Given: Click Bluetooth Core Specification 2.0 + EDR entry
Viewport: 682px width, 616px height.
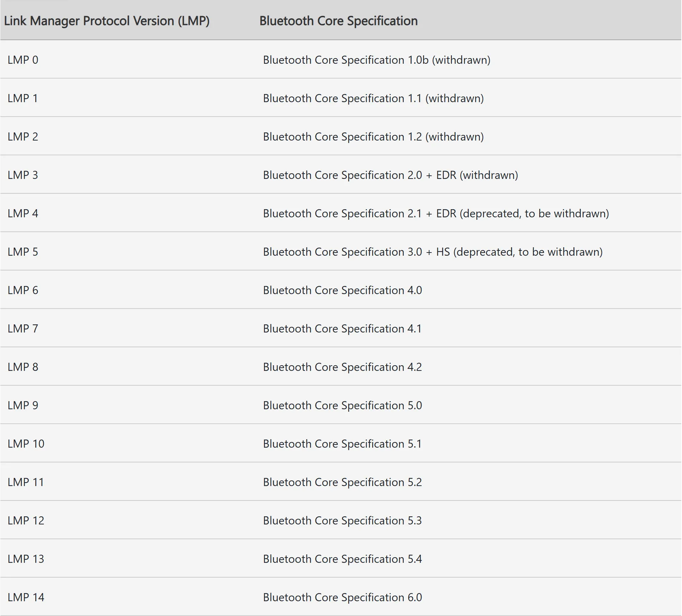Looking at the screenshot, I should [x=391, y=175].
